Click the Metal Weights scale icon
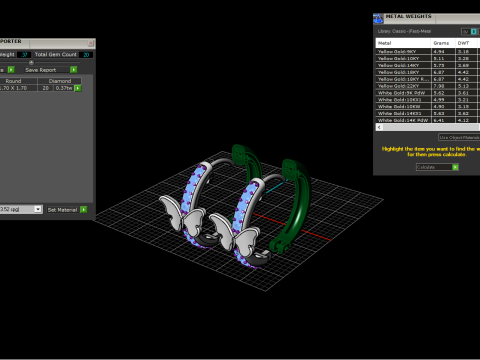The height and width of the screenshot is (360, 480). [378, 19]
